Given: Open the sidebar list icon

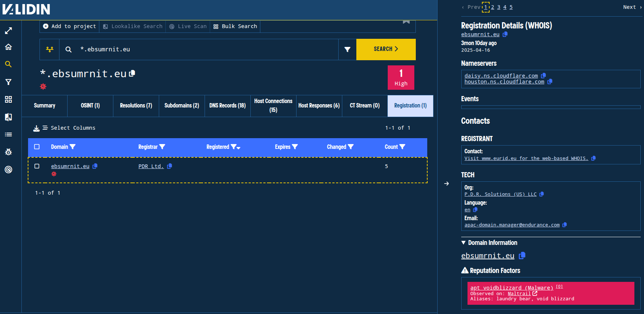Looking at the screenshot, I should (x=8, y=134).
